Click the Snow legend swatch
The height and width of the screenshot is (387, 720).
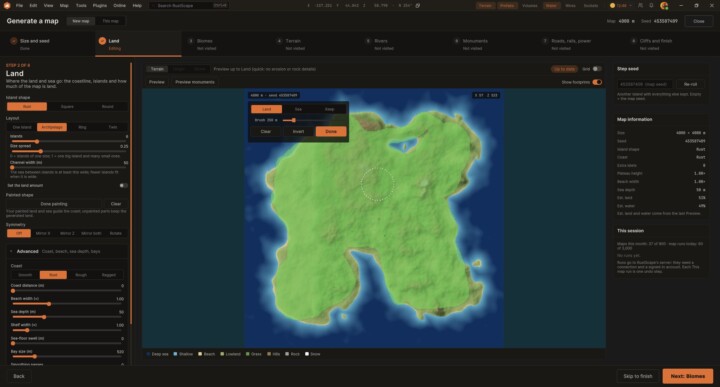[307, 354]
